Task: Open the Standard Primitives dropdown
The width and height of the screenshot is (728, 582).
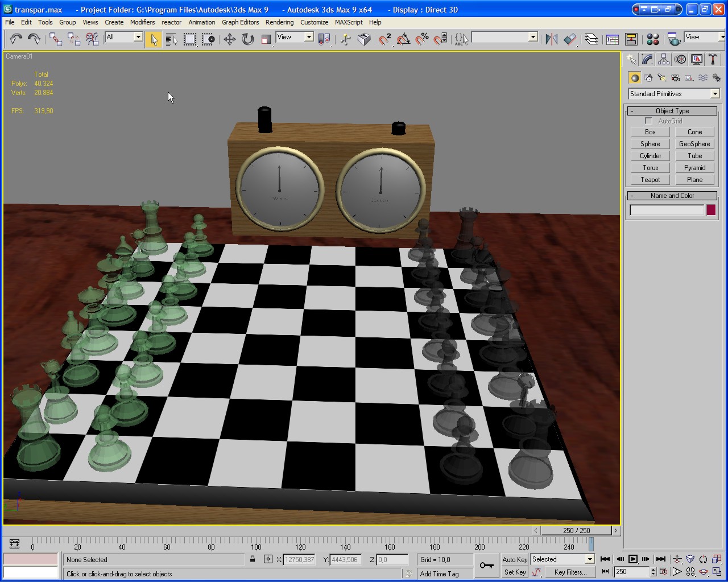Action: (674, 94)
